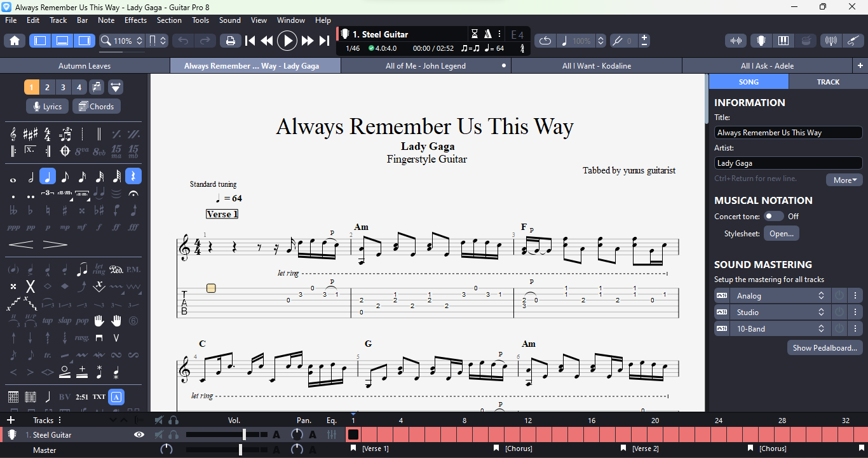
Task: Play the song
Action: point(287,41)
